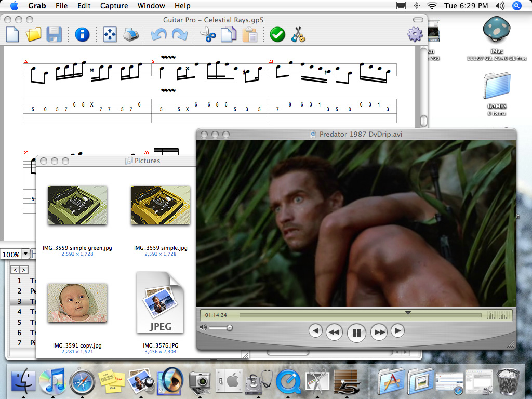Image resolution: width=532 pixels, height=399 pixels.
Task: Select the IMG_3576.JPG JPEG file icon
Action: (160, 302)
